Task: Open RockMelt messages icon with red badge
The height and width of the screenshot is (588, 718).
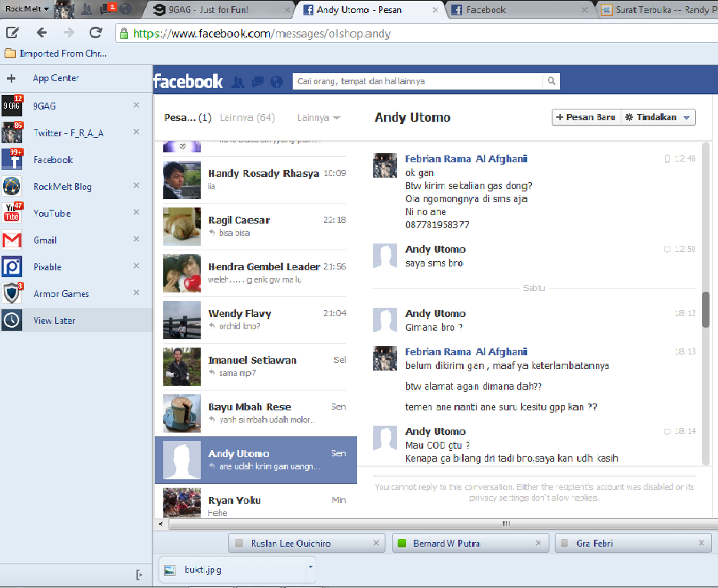Action: coord(107,9)
